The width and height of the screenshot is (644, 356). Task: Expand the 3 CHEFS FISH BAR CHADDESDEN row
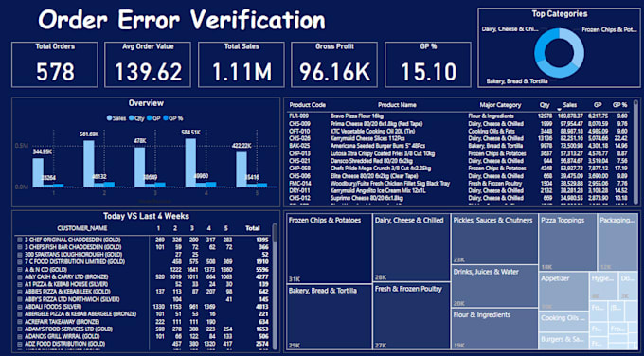(19, 247)
